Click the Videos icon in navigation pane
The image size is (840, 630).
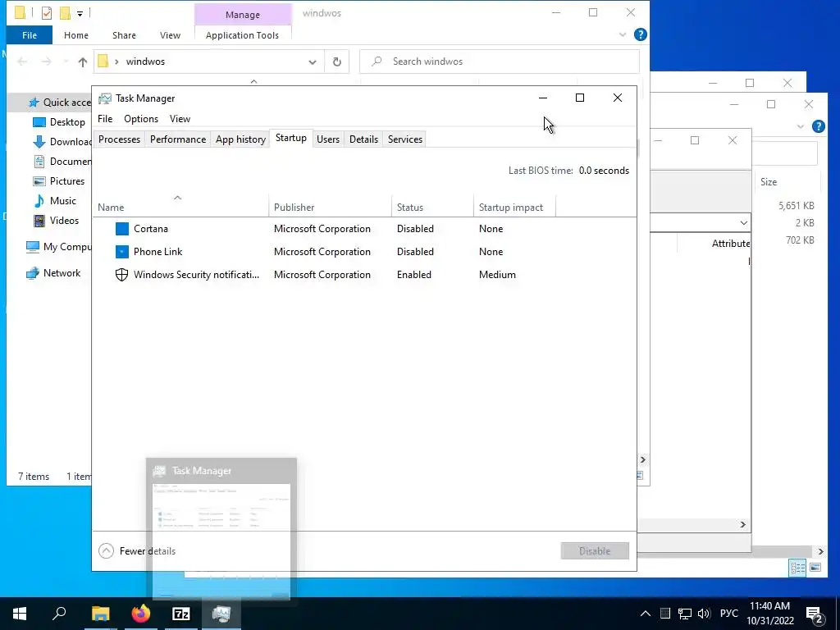[x=39, y=221]
